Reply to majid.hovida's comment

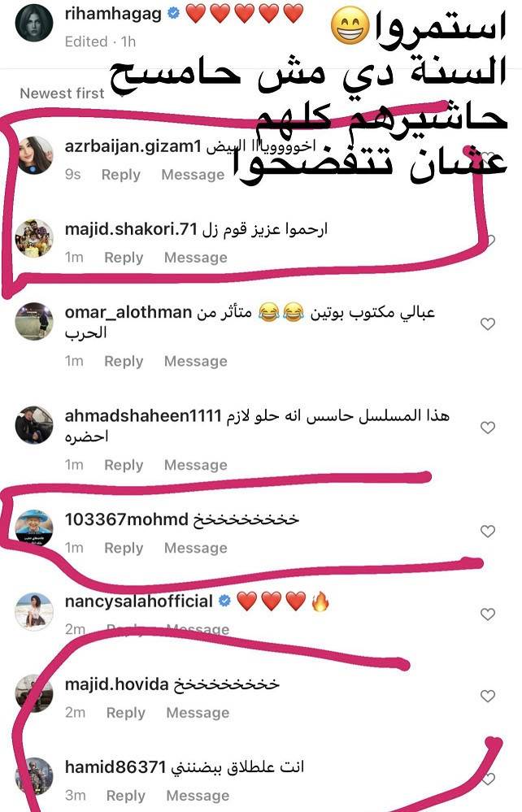[x=126, y=713]
